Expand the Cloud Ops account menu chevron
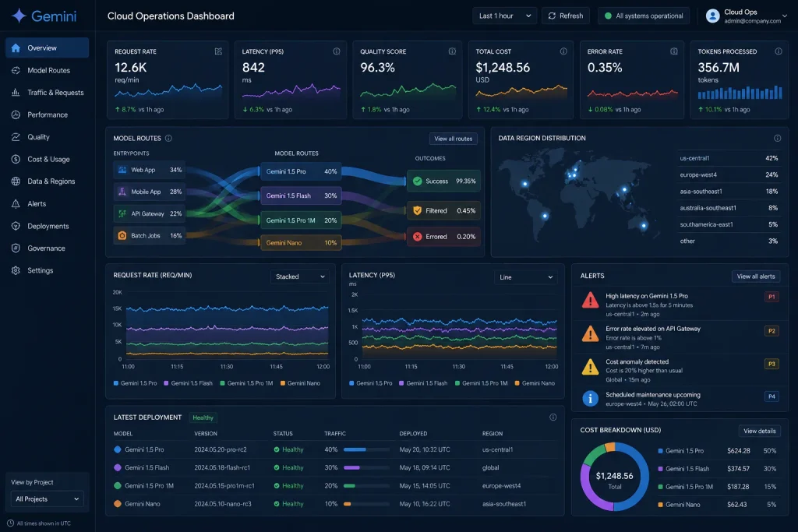 [x=784, y=16]
